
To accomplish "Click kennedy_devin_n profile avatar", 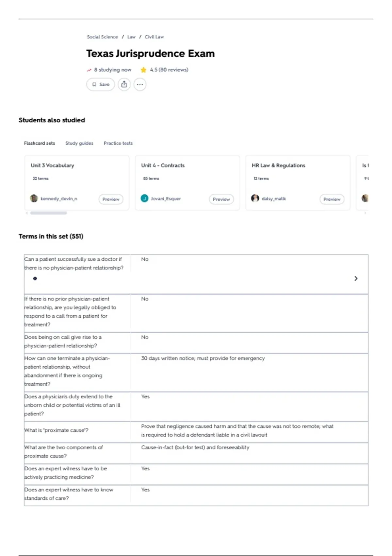I will [x=34, y=198].
